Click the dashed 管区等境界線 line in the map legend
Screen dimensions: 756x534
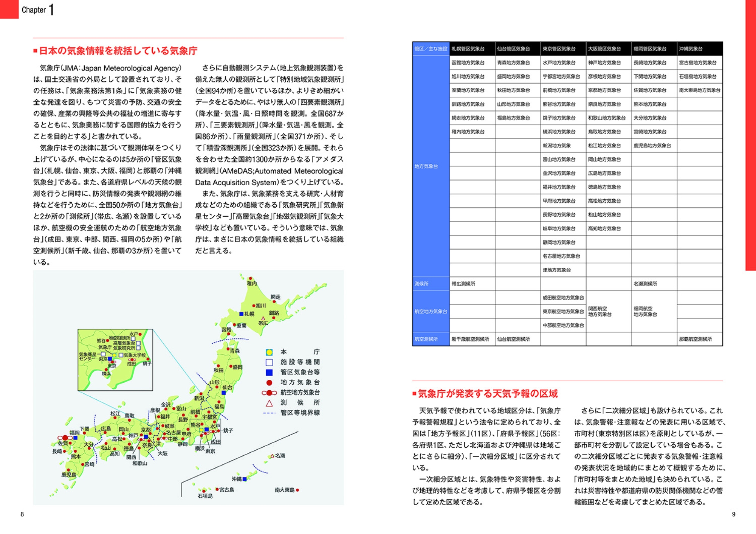269,413
